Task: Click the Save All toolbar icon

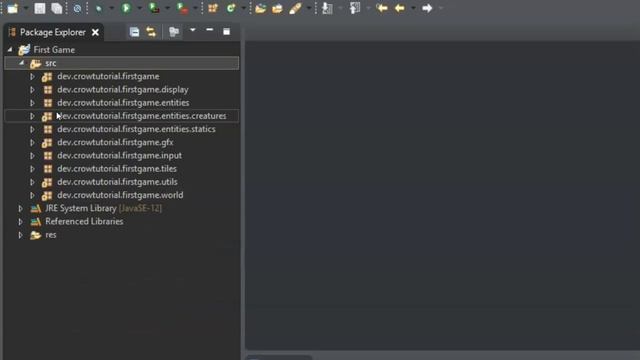Action: (x=56, y=8)
